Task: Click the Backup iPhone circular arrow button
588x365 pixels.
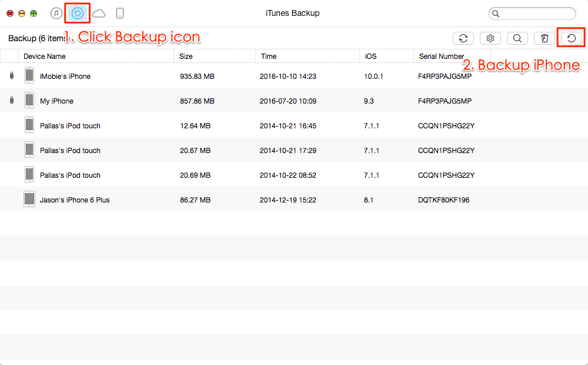Action: 571,38
